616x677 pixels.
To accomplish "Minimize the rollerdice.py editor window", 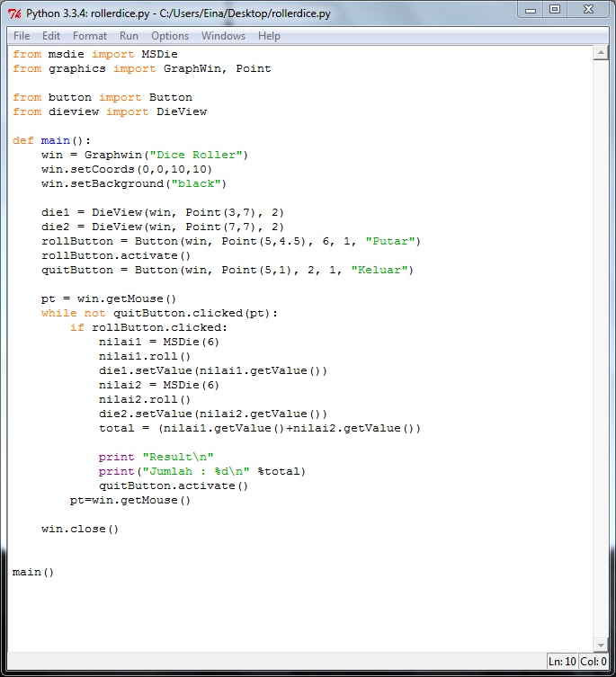I will tap(532, 10).
